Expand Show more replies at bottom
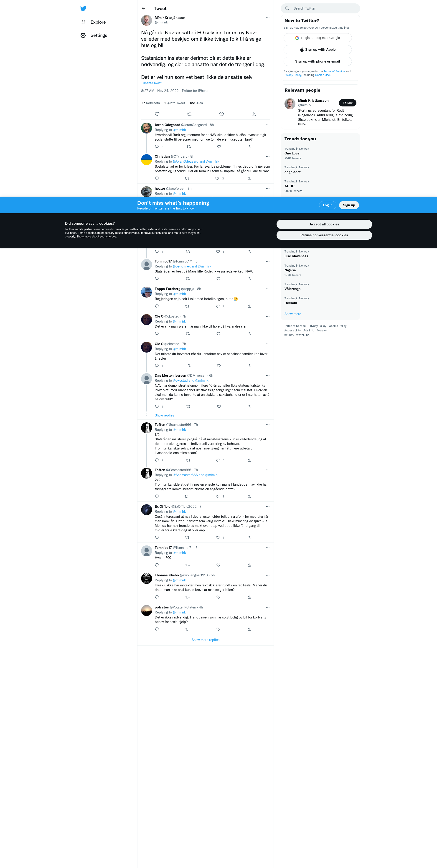This screenshot has width=437, height=868. point(205,640)
